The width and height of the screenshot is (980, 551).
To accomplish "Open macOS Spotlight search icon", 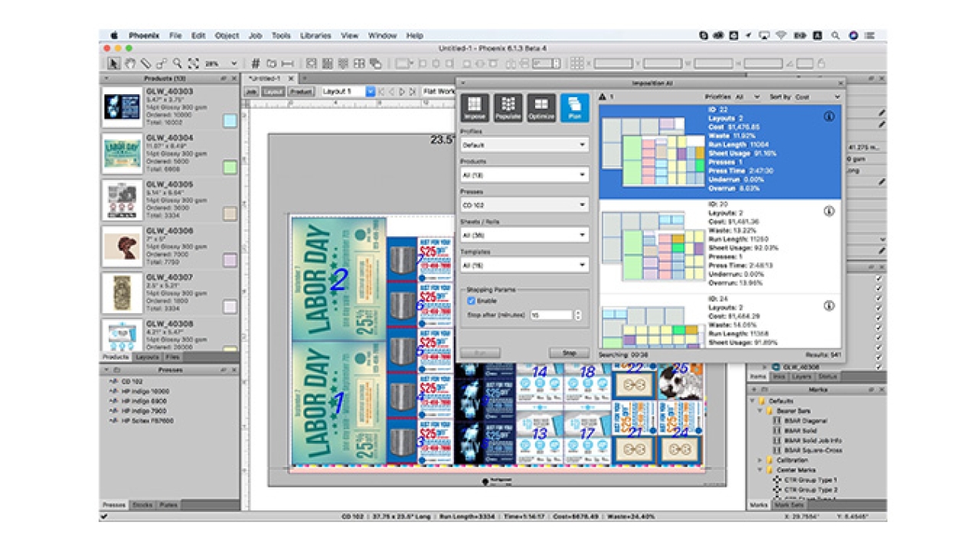I will point(836,35).
